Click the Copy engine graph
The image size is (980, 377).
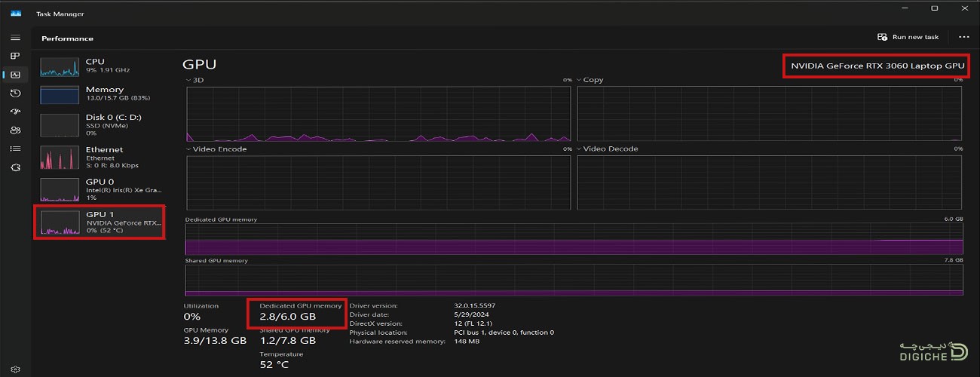[770, 113]
